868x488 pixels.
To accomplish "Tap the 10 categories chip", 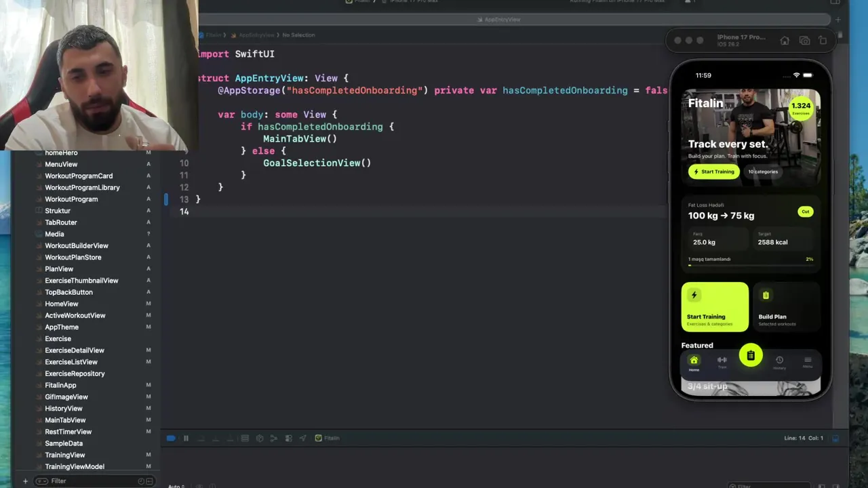I will tap(763, 171).
